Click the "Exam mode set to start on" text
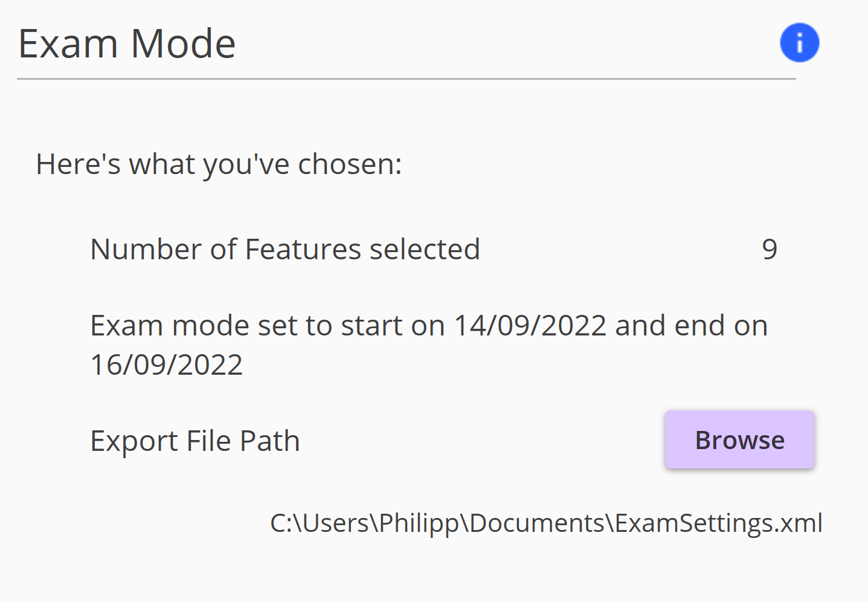This screenshot has width=868, height=602. click(x=268, y=326)
